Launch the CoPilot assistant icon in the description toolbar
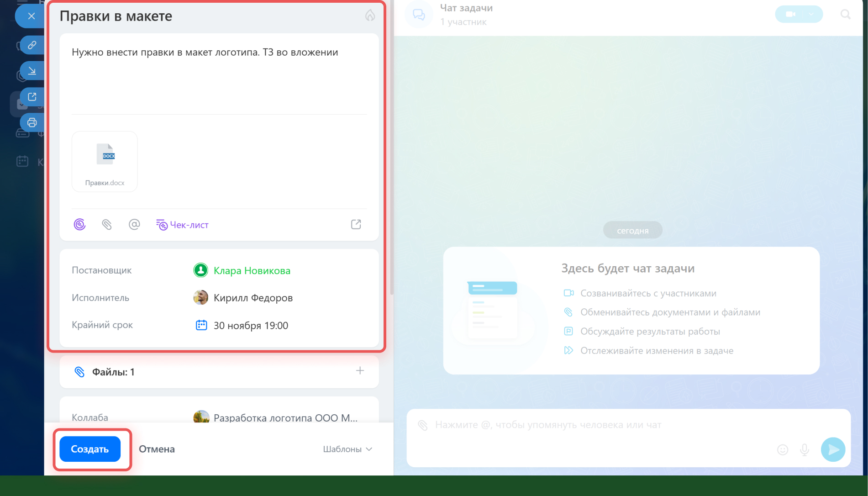The height and width of the screenshot is (496, 868). click(79, 224)
